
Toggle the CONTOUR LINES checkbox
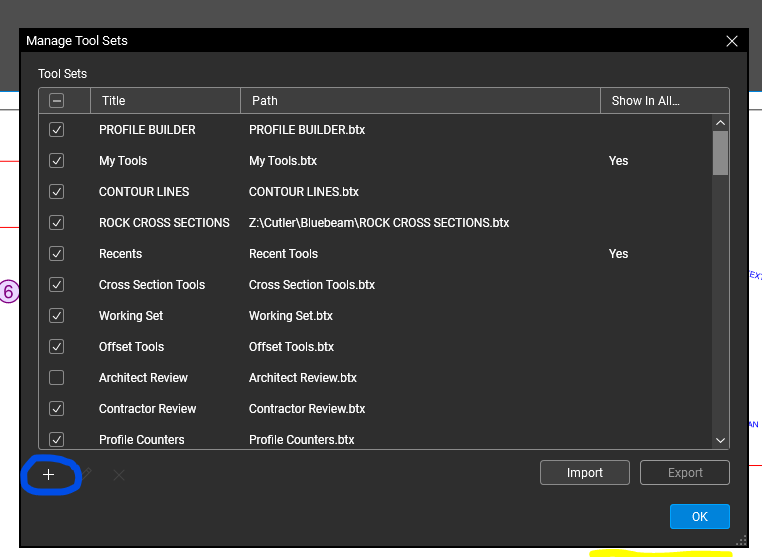point(56,191)
